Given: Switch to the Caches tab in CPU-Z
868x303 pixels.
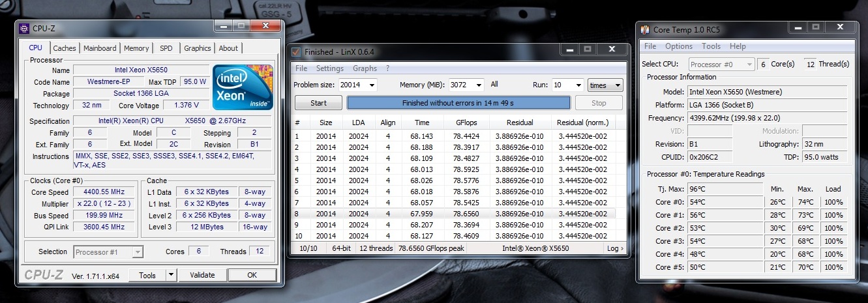Looking at the screenshot, I should [x=65, y=48].
